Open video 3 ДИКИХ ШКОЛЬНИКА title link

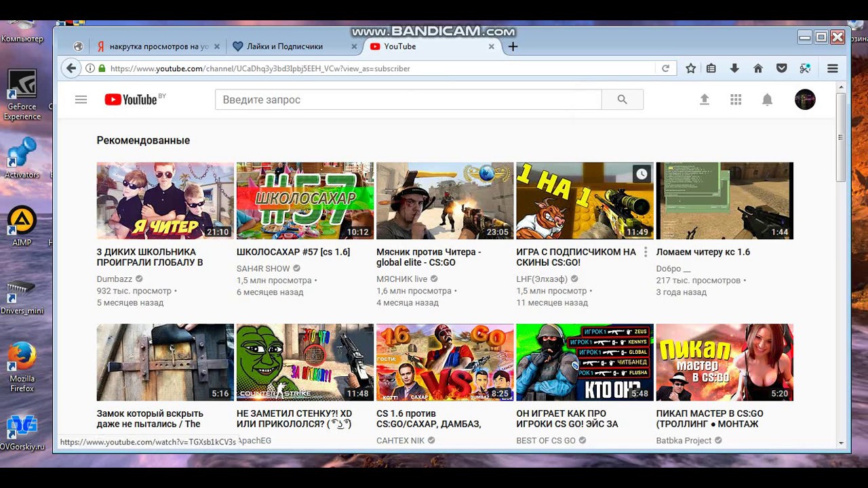coord(150,257)
